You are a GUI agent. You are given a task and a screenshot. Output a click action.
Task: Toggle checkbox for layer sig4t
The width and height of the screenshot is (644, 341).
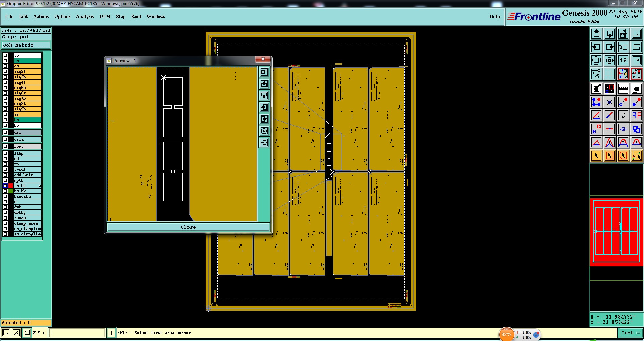5,82
